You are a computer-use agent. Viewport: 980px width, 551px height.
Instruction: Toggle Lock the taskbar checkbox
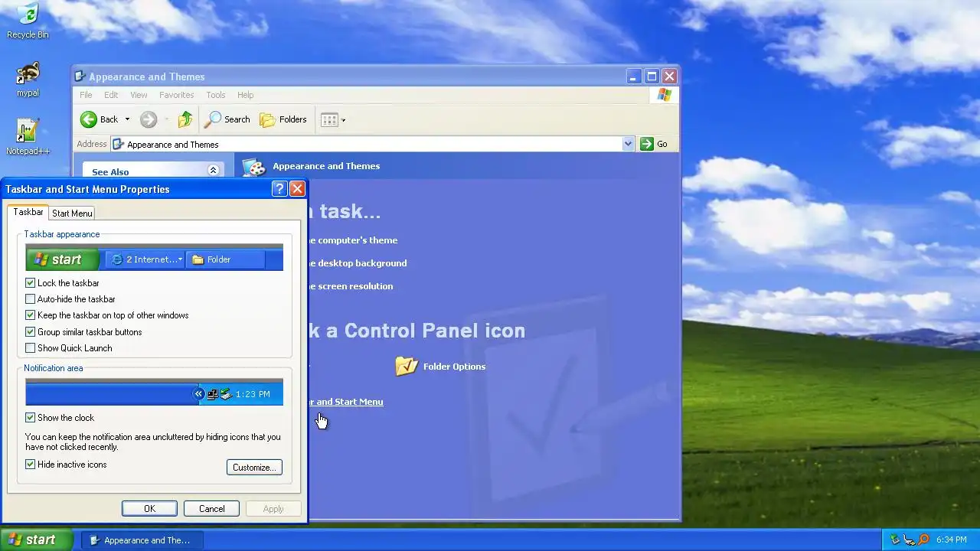click(x=31, y=283)
